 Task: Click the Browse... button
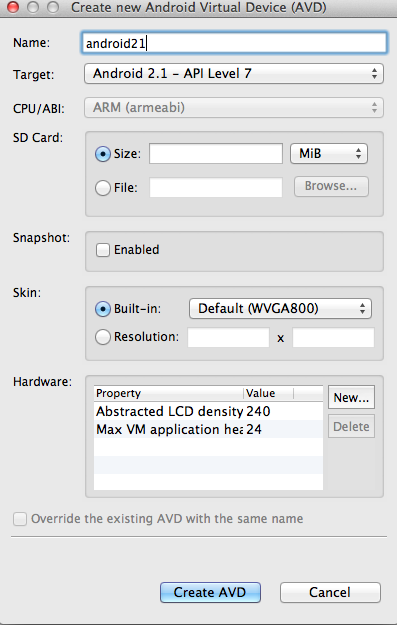(331, 186)
